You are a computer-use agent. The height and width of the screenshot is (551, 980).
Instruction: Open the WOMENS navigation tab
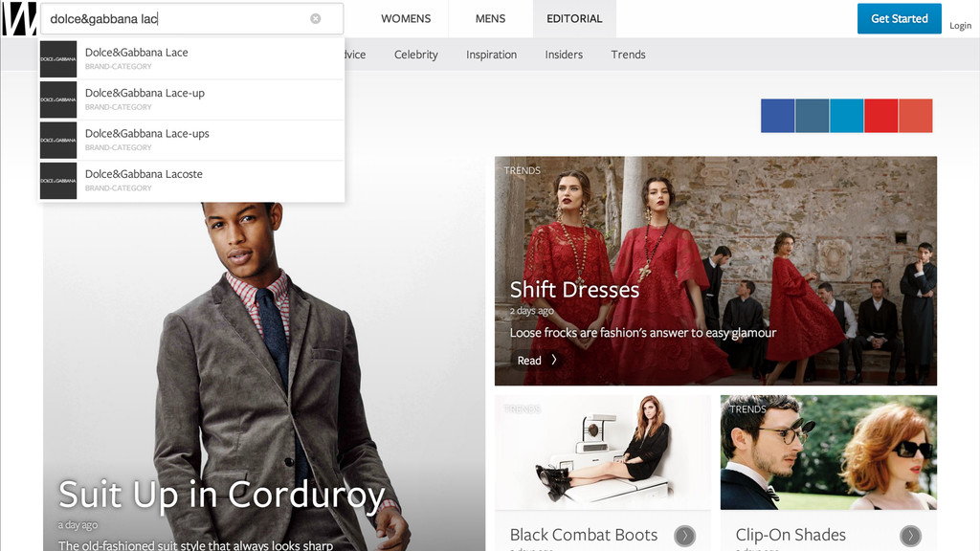click(x=406, y=19)
